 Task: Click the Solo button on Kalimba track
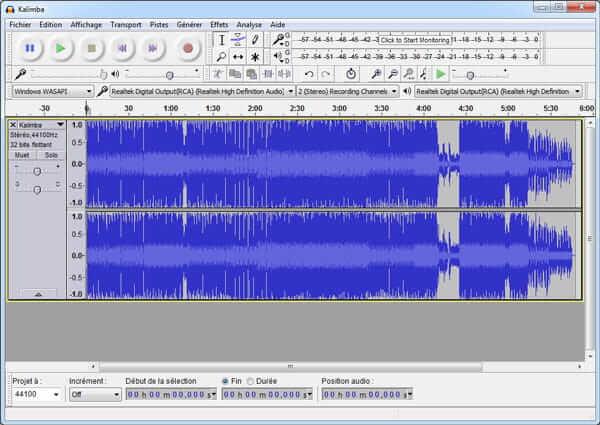point(50,155)
